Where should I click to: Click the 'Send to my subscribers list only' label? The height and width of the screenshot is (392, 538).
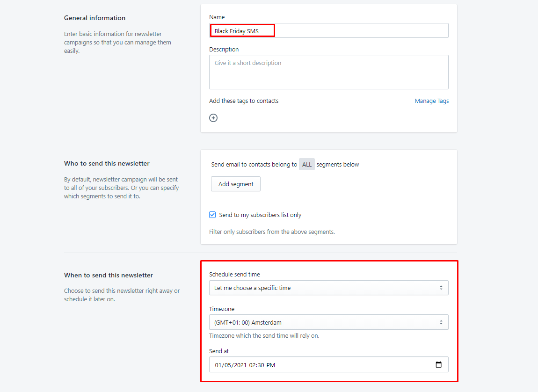pyautogui.click(x=260, y=215)
